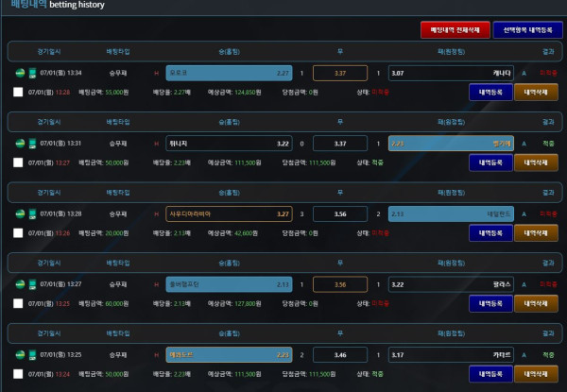The image size is (567, 392).
Task: Click 내역등록 for the 55,000원 bet
Action: 490,93
